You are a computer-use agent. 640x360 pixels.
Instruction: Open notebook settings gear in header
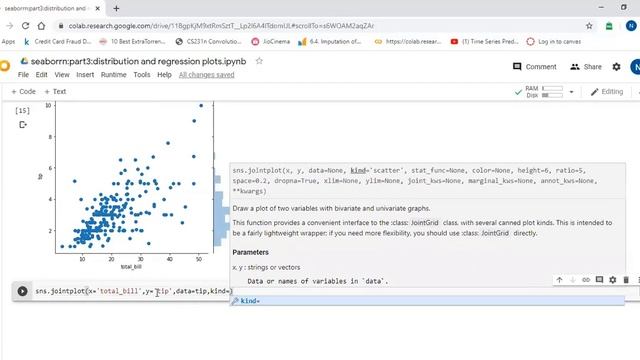(x=616, y=67)
